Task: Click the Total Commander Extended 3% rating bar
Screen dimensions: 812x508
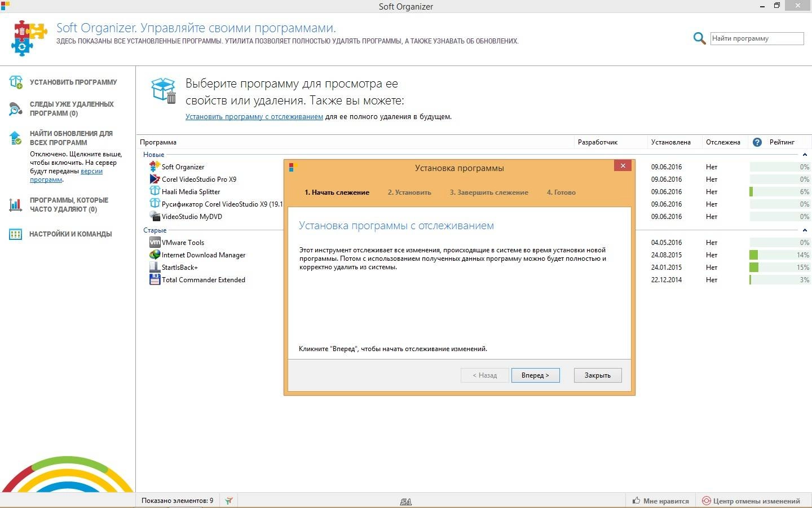Action: 780,280
